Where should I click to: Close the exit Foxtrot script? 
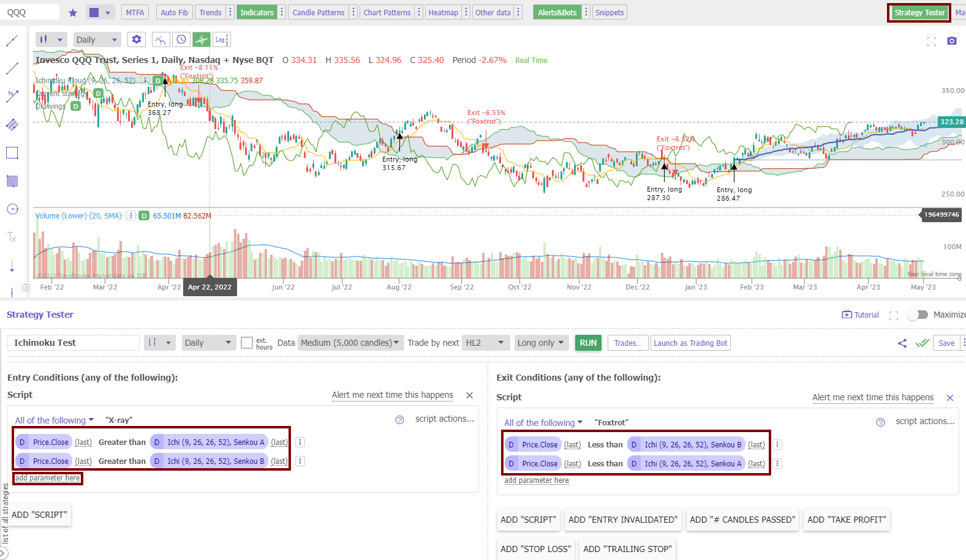pyautogui.click(x=950, y=398)
